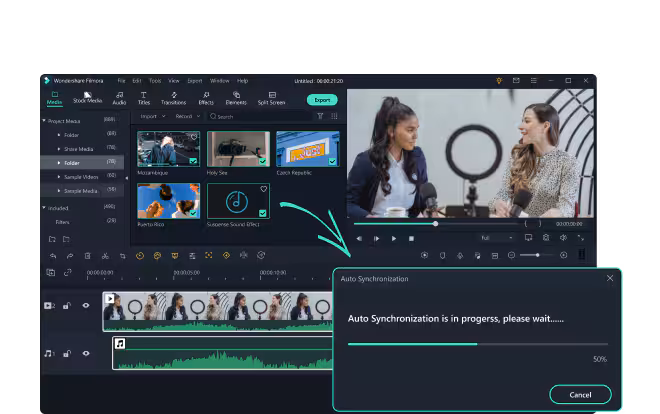This screenshot has width=660, height=414.
Task: Click the zoom out timeline icon
Action: click(511, 255)
